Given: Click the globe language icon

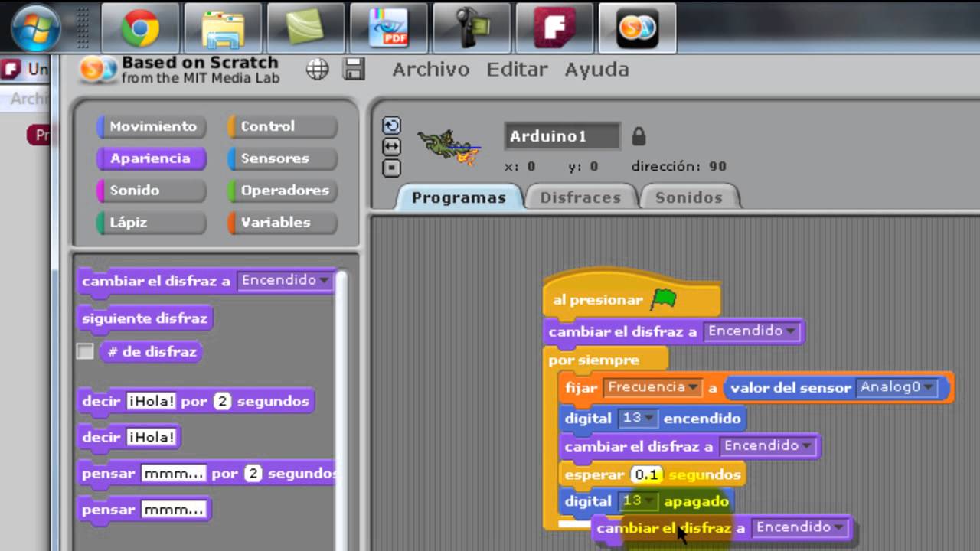Looking at the screenshot, I should pos(317,70).
